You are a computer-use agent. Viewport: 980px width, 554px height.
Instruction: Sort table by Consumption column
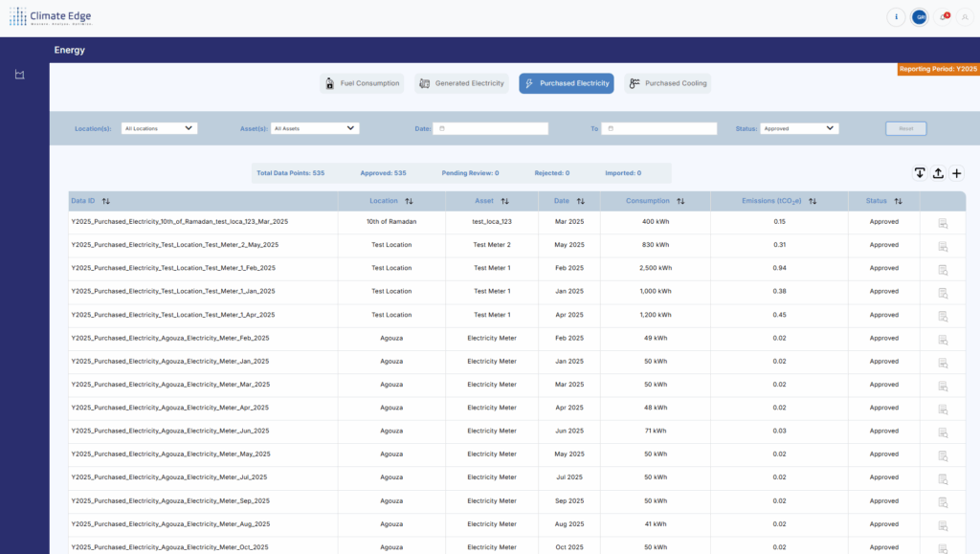click(x=680, y=201)
